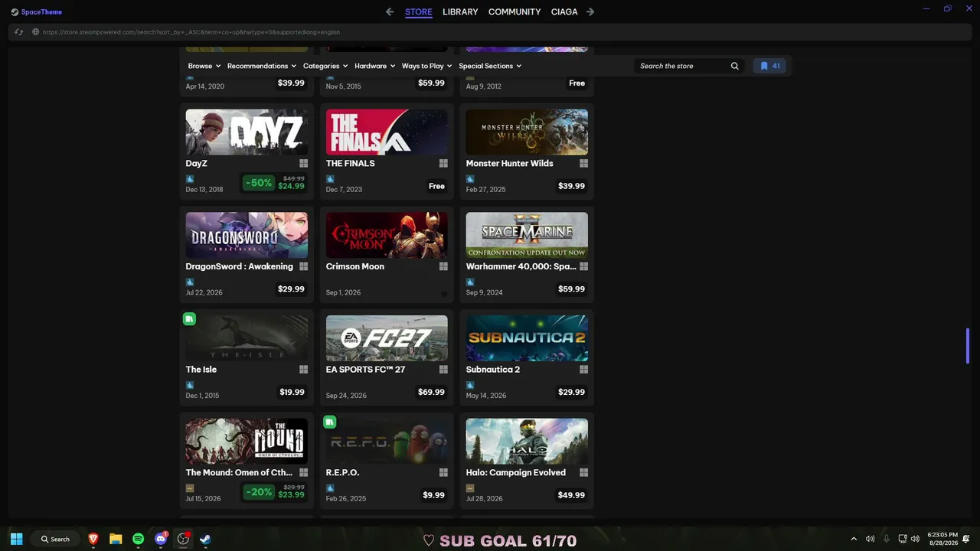Click the Sep 1, 2026 release date
This screenshot has width=980, height=551.
tap(343, 292)
